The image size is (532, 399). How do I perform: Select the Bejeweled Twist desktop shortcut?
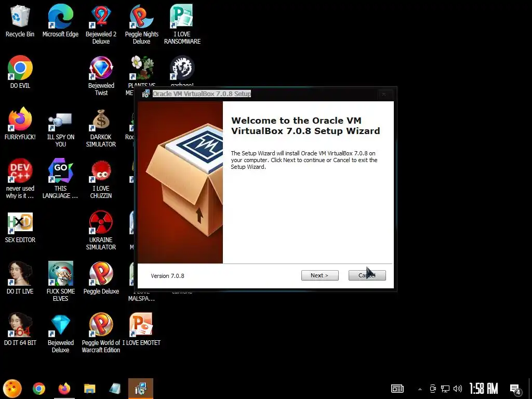(x=101, y=75)
